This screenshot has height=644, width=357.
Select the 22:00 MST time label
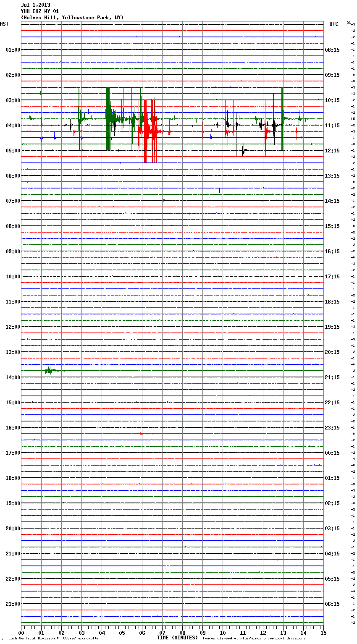(13, 579)
